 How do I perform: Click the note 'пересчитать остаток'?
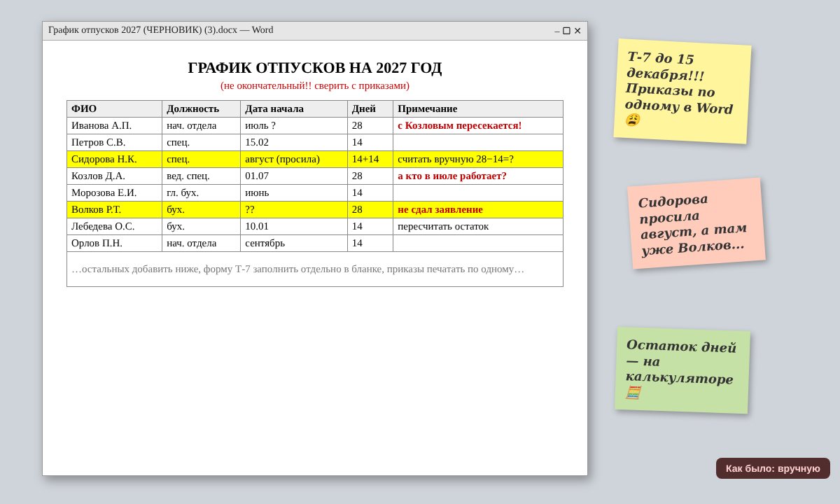tap(443, 227)
